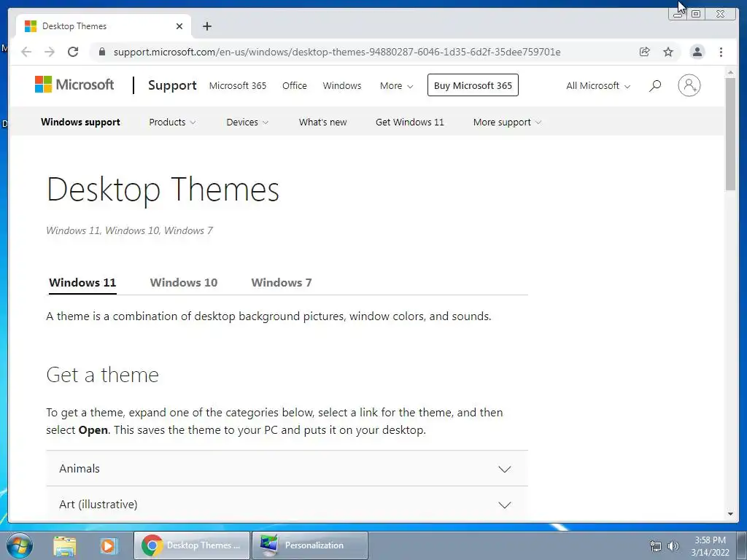Expand the All Microsoft dropdown

(x=598, y=86)
